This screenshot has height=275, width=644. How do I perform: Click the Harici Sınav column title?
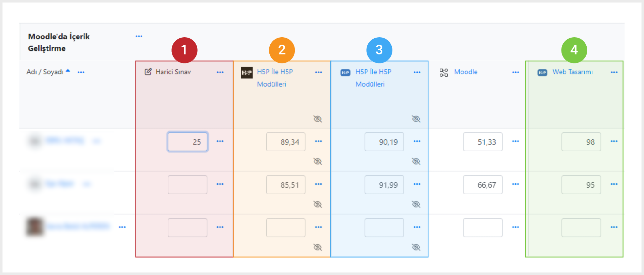coord(173,72)
